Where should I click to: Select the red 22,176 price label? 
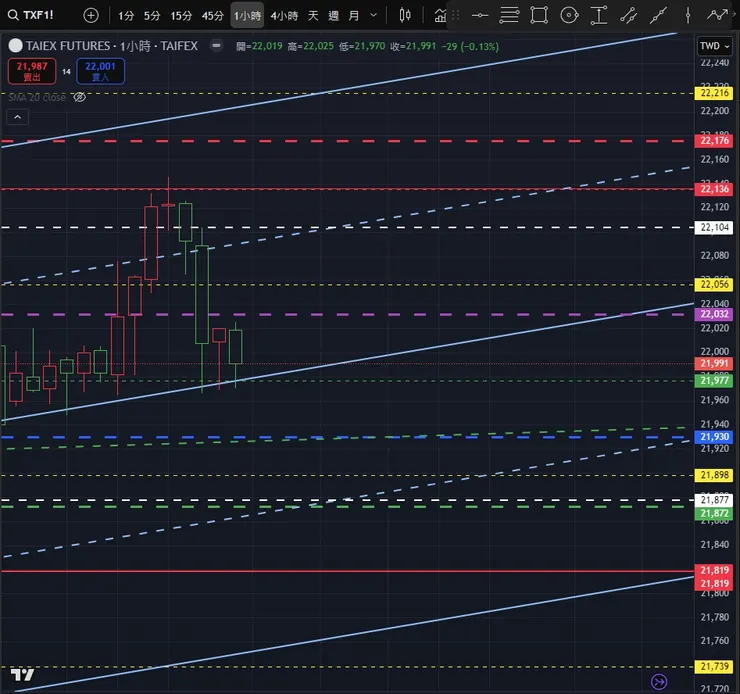714,141
